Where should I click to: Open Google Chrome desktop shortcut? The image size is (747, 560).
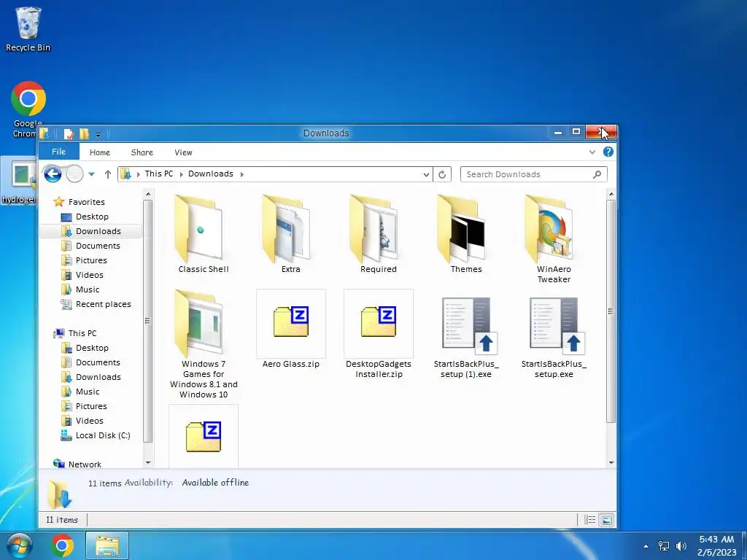click(x=28, y=109)
